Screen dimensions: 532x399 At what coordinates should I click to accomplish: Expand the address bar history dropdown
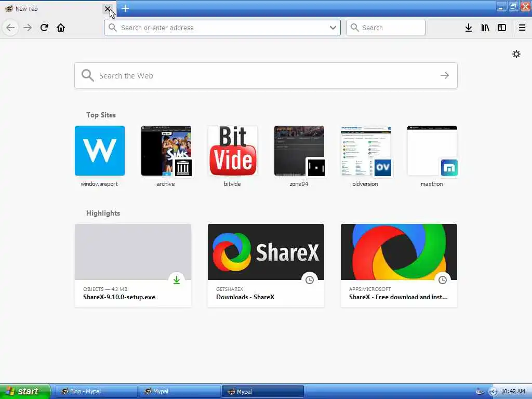tap(333, 28)
